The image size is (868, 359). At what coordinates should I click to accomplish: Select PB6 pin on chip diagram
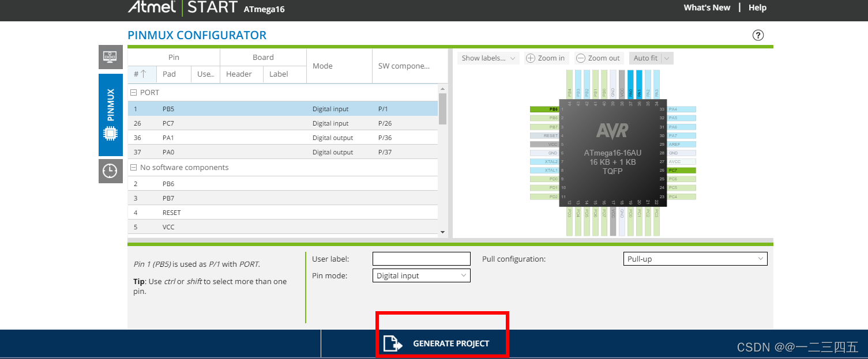click(544, 118)
